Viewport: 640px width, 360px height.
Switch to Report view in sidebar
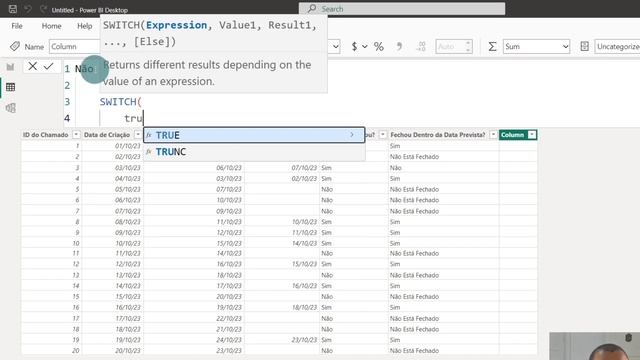(x=10, y=67)
